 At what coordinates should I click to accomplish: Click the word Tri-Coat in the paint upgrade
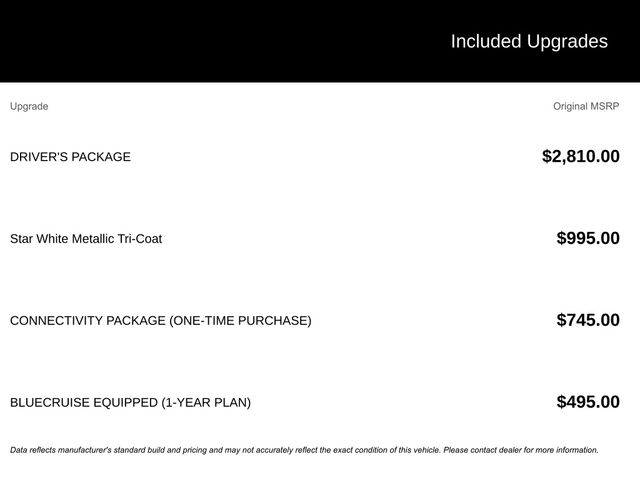point(139,239)
